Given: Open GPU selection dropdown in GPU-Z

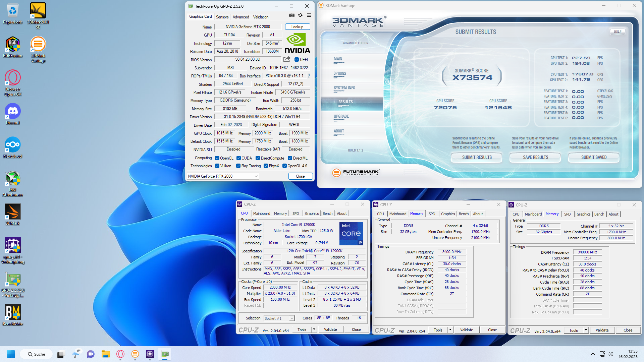Looking at the screenshot, I should point(223,176).
